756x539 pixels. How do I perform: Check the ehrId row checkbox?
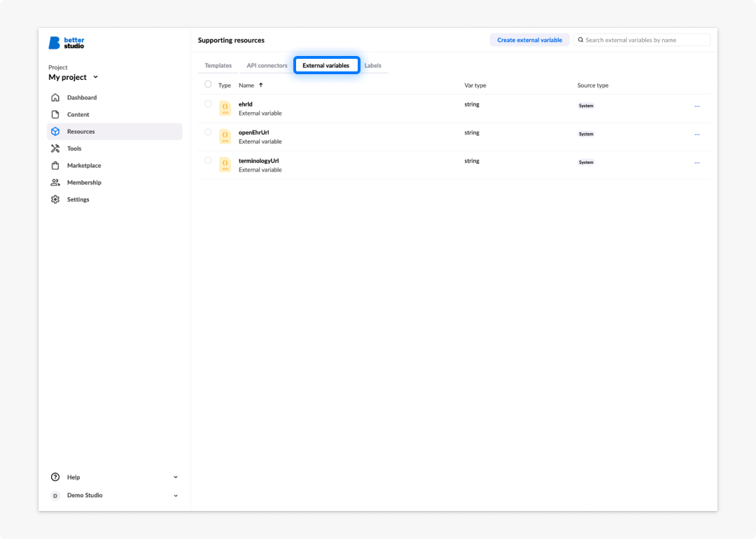click(x=208, y=104)
